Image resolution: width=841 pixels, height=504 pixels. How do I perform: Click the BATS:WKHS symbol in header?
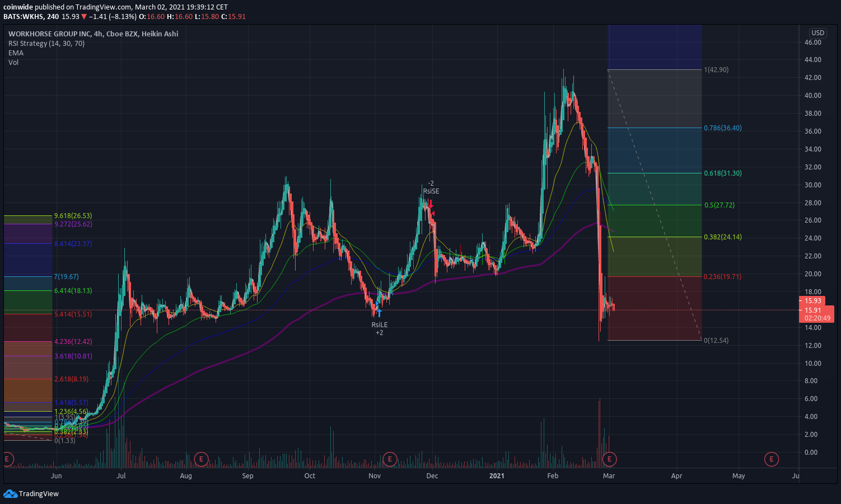coord(24,17)
